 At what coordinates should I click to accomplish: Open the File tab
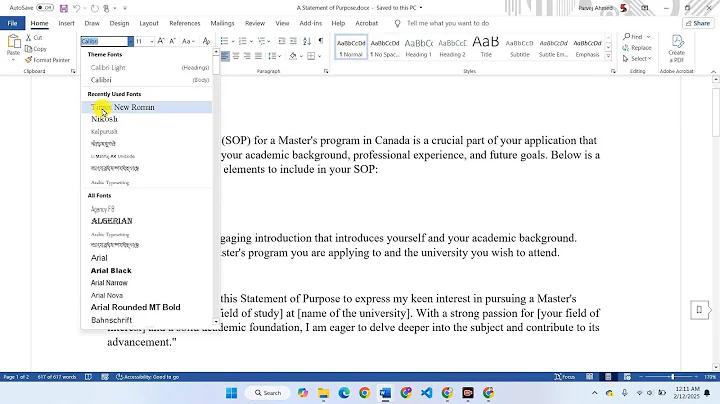(x=12, y=23)
